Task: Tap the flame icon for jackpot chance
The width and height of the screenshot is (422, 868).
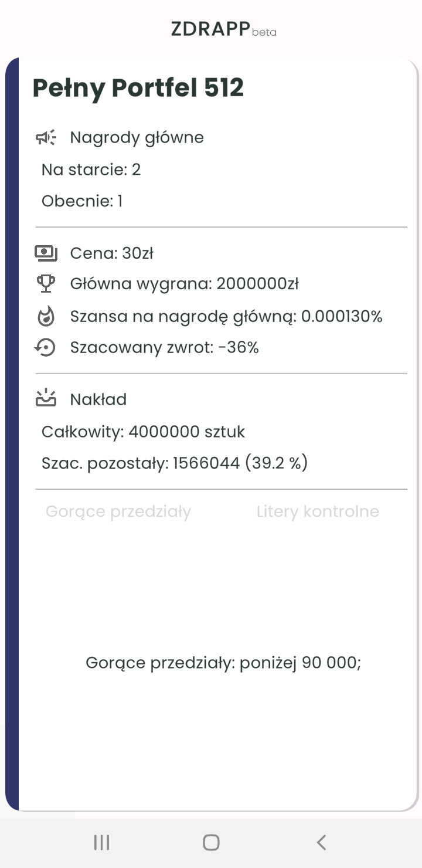Action: click(x=46, y=317)
